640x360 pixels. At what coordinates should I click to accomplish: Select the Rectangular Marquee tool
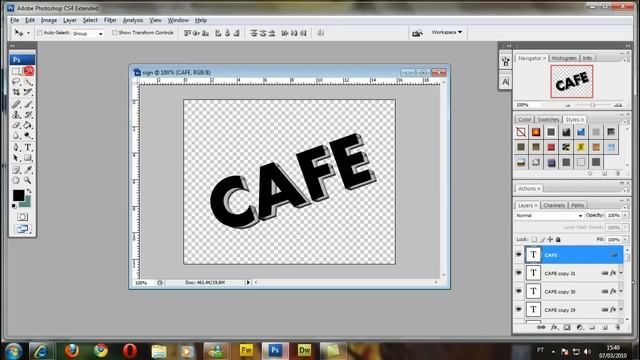click(16, 72)
